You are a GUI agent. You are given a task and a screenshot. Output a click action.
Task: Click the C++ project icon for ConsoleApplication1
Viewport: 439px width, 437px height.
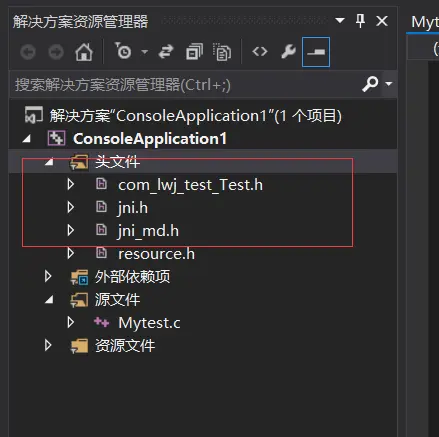(56, 138)
